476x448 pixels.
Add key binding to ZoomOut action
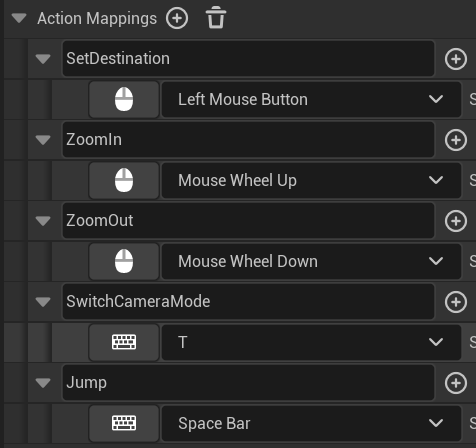[456, 221]
